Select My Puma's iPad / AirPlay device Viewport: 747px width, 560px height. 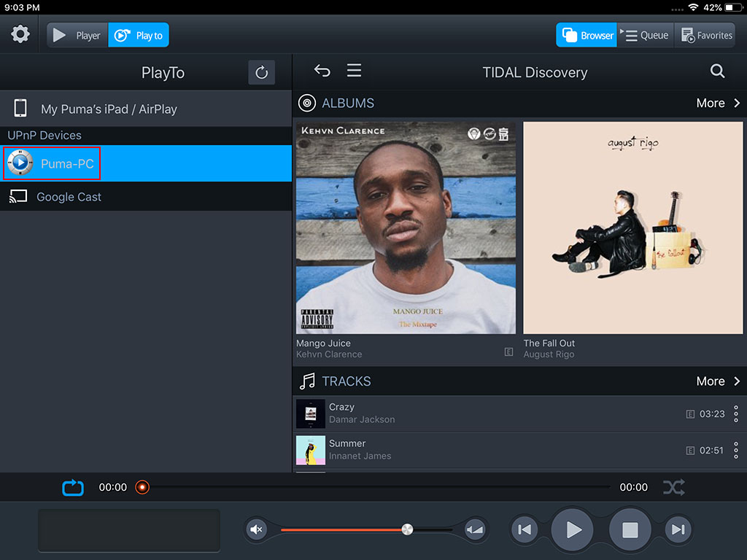click(146, 109)
